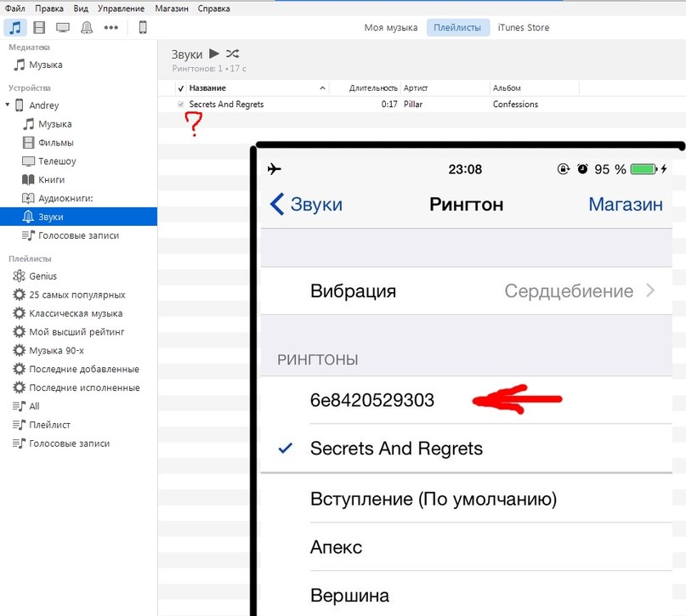
Task: Open the Последние добавленные playlist
Action: click(x=84, y=370)
